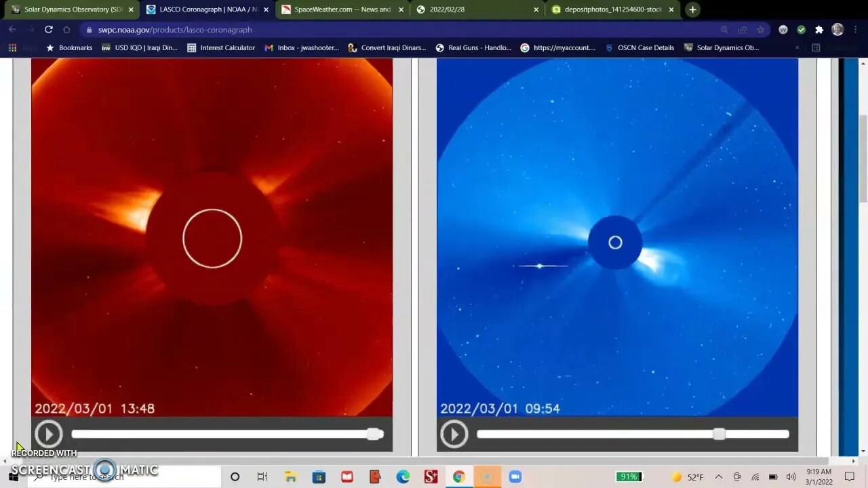Play the blue LASCO C3 animation
Viewport: 868px width, 488px height.
[454, 434]
